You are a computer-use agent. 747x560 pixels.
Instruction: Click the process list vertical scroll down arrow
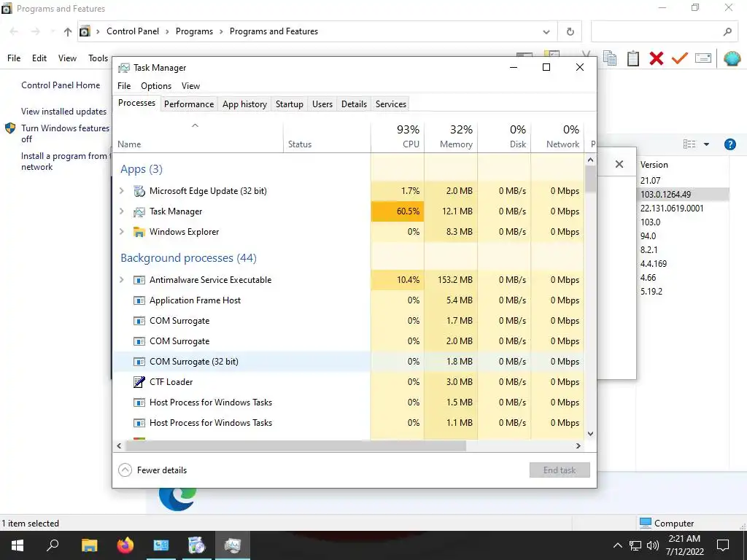tap(591, 434)
